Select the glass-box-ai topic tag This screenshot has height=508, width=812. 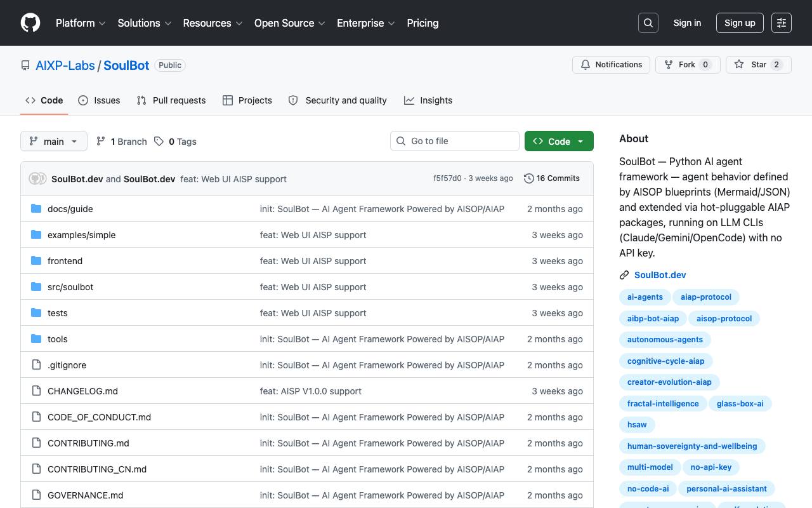(x=740, y=404)
